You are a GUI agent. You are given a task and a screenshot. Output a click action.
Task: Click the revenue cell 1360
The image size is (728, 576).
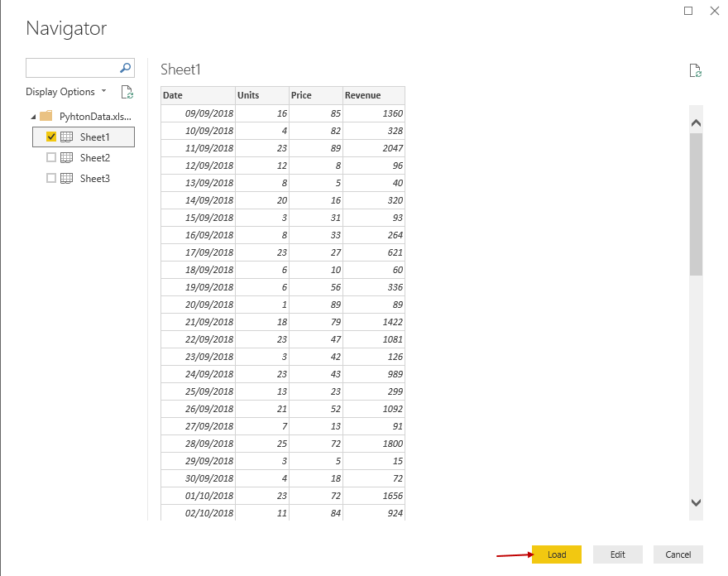click(374, 113)
